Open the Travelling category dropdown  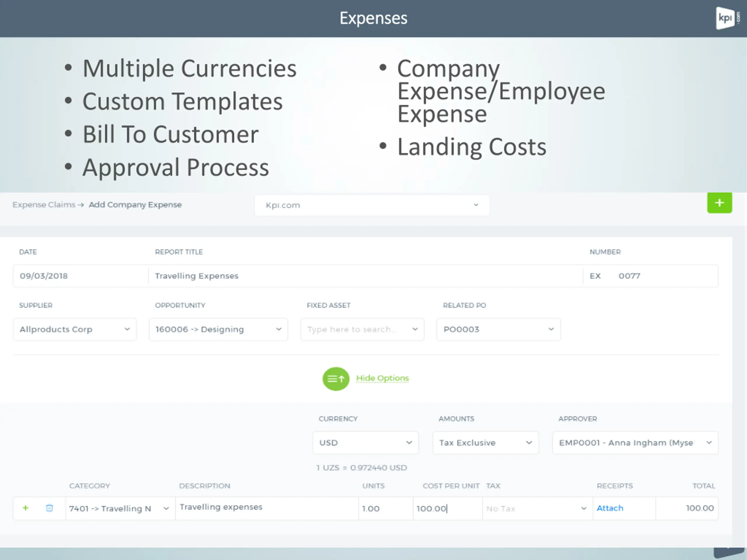click(x=120, y=508)
